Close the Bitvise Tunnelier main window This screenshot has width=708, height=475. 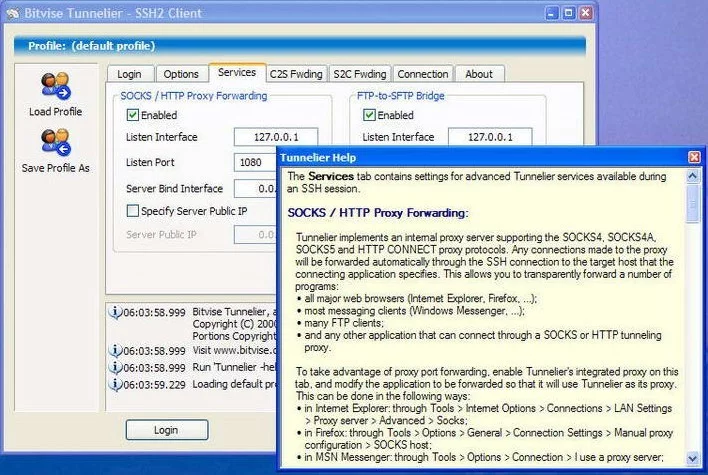[x=586, y=13]
